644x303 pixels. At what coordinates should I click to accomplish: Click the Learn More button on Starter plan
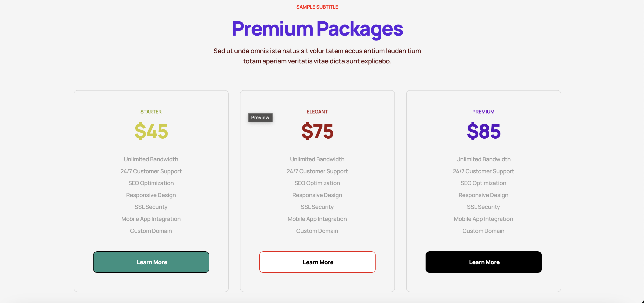pyautogui.click(x=151, y=262)
